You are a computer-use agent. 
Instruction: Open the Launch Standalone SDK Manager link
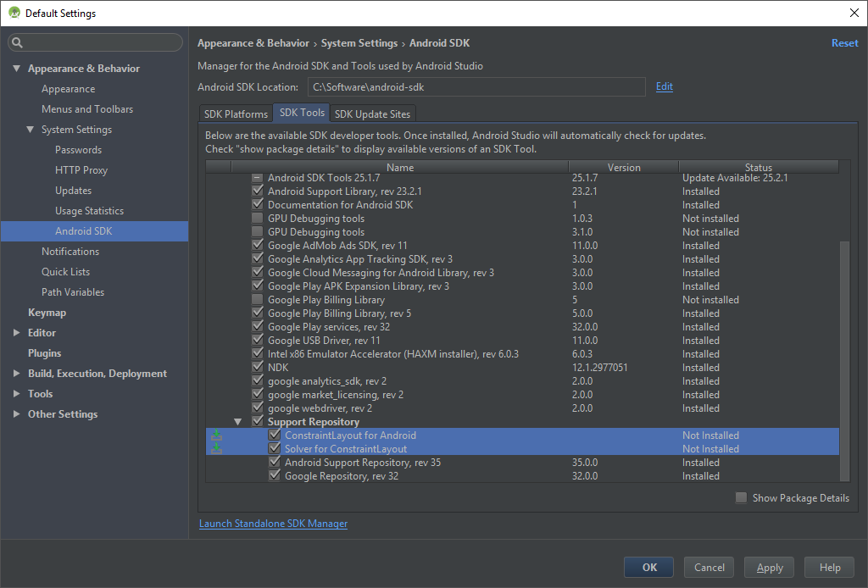point(273,524)
